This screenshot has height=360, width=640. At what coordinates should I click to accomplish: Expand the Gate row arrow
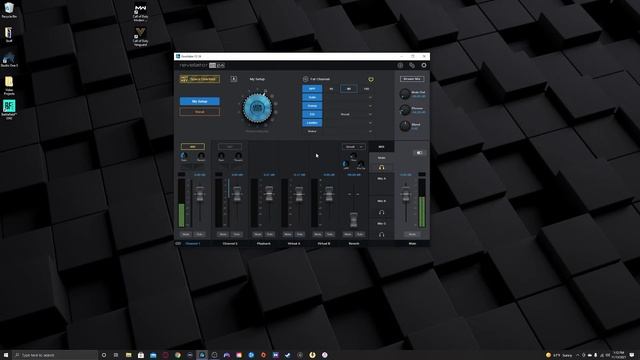click(370, 97)
